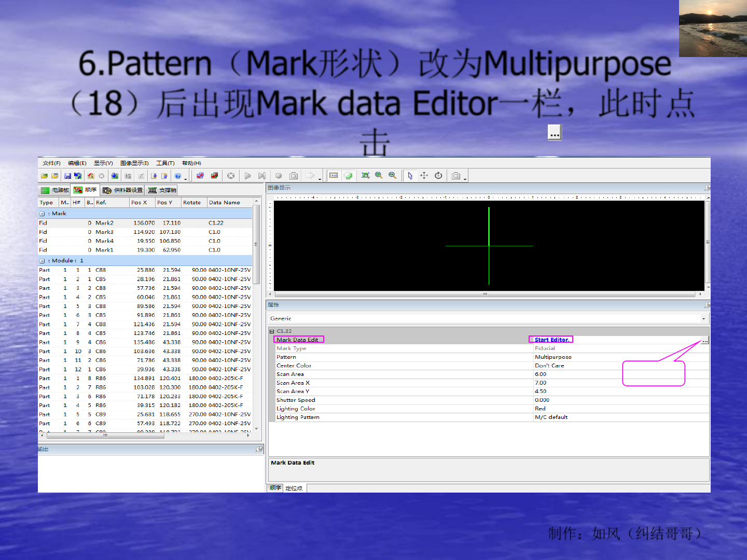Screen dimensions: 747x560
Task: Click the ellipsis button on Mark Data Edit row
Action: point(704,341)
